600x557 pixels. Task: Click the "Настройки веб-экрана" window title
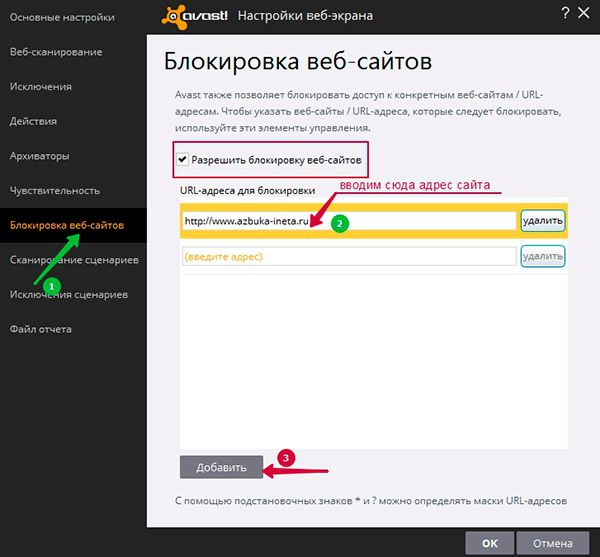305,16
